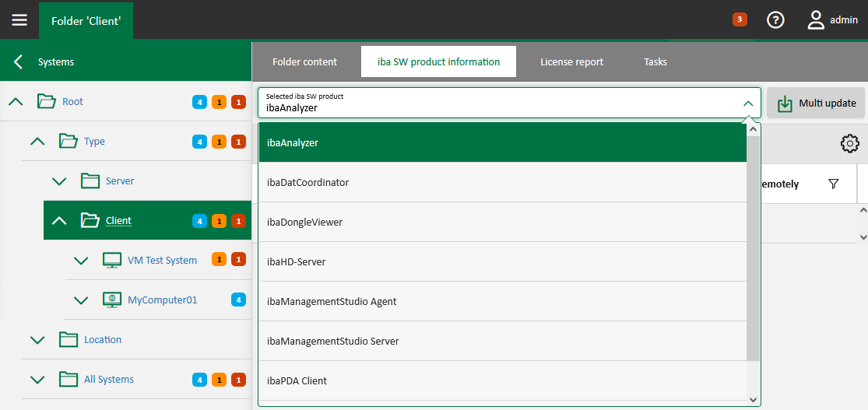Click the Systems panel header text
868x410 pixels.
[56, 62]
